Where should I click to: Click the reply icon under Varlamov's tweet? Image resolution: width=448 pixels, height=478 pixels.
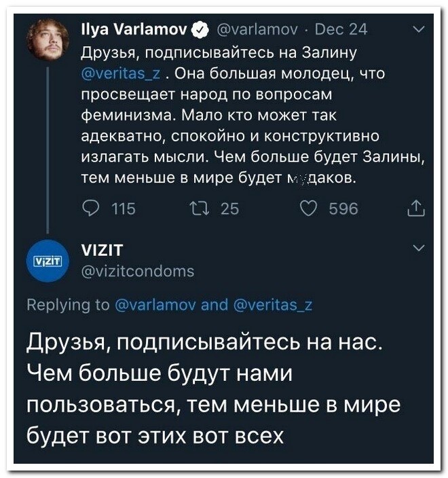(88, 208)
